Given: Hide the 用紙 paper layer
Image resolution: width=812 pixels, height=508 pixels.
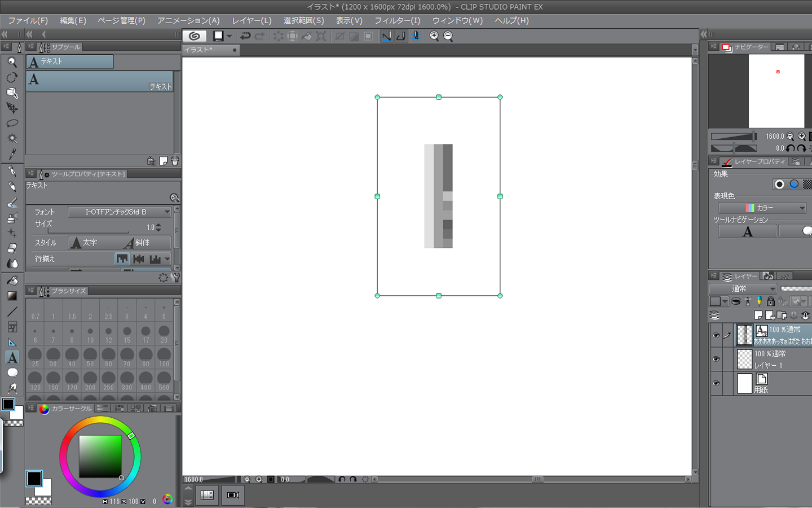Looking at the screenshot, I should coord(716,384).
